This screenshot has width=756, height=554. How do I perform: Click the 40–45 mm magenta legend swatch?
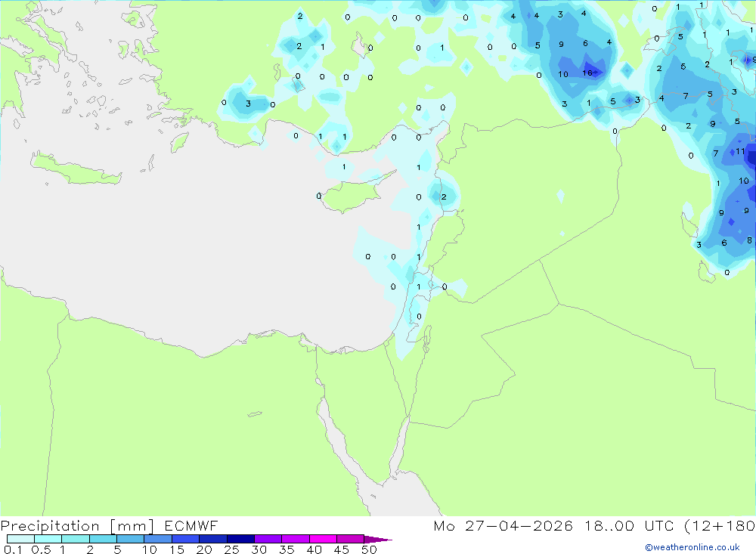tap(323, 539)
